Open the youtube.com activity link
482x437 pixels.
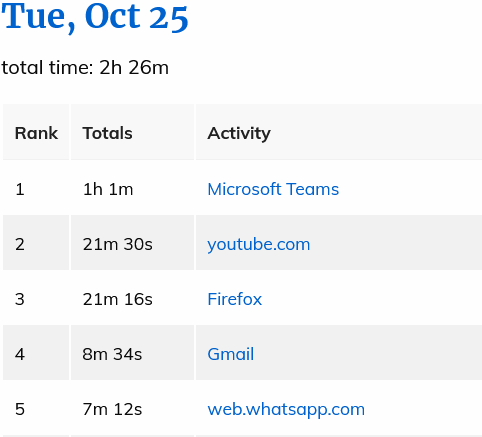259,245
